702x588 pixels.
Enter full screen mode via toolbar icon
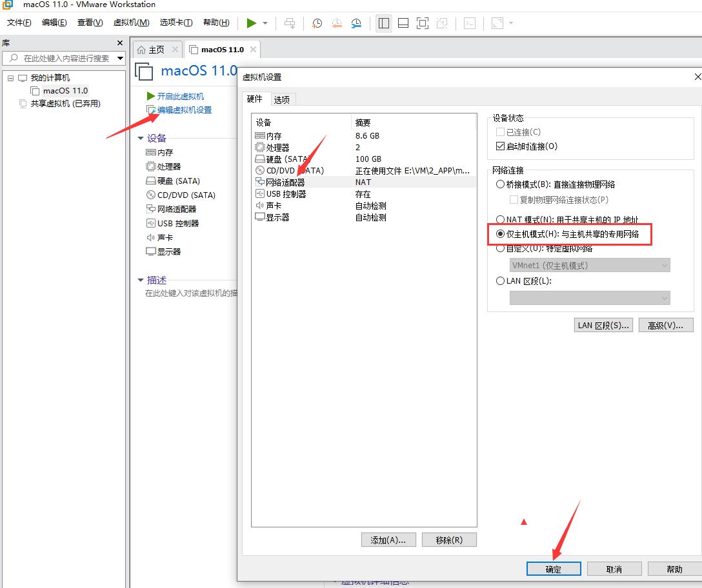[x=423, y=23]
